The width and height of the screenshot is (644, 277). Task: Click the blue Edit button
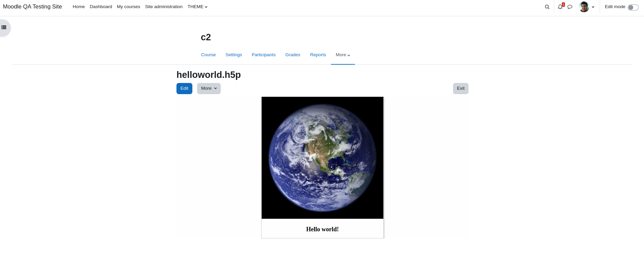184,88
